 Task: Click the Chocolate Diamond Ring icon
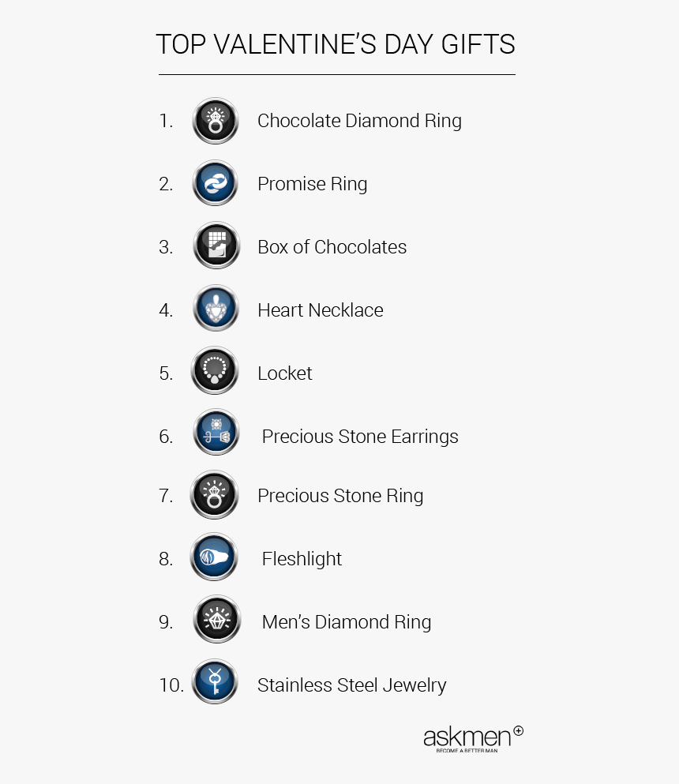(x=216, y=121)
